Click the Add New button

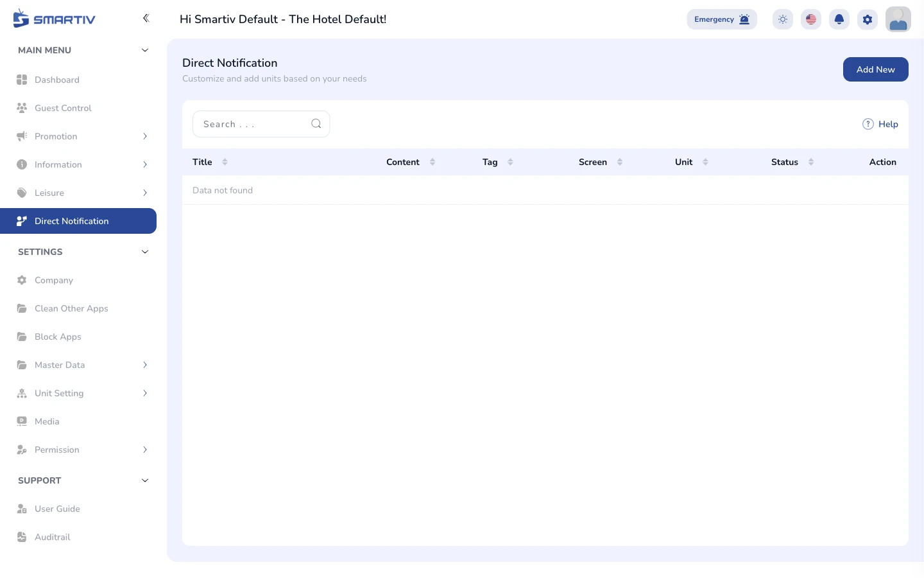click(x=875, y=69)
